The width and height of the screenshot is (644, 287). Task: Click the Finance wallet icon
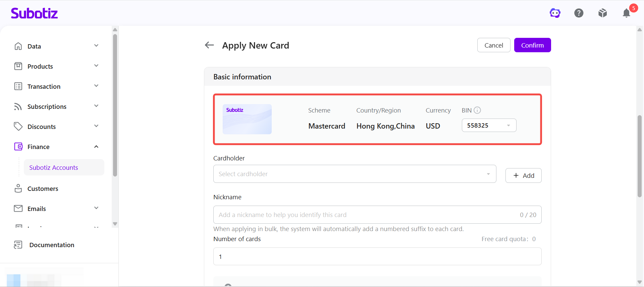pos(18,147)
